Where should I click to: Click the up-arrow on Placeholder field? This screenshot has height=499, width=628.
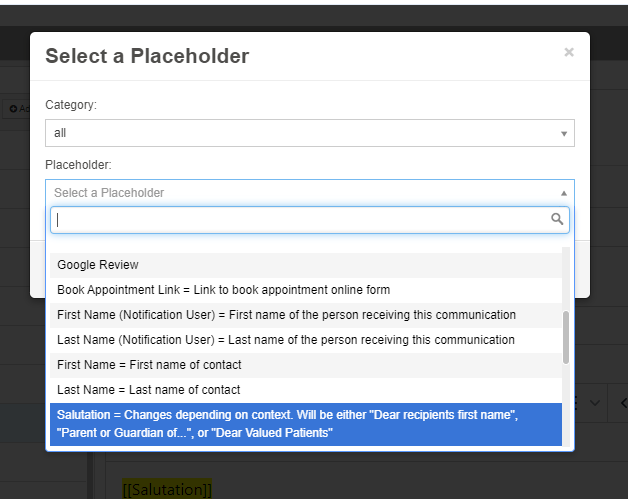pyautogui.click(x=564, y=193)
